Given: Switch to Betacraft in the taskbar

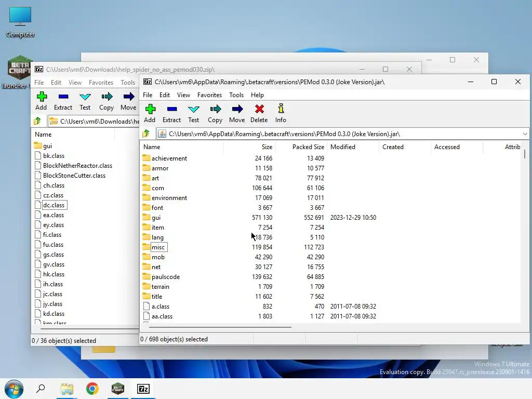Looking at the screenshot, I should pyautogui.click(x=118, y=389).
